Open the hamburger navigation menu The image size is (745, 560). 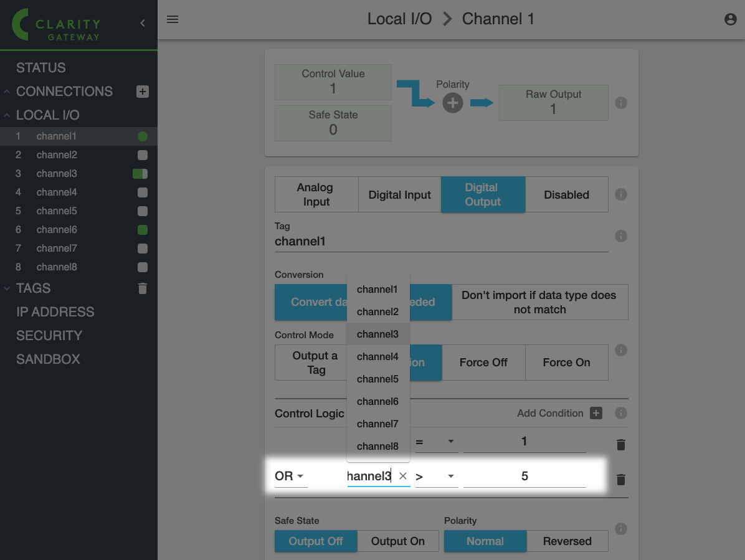(173, 19)
